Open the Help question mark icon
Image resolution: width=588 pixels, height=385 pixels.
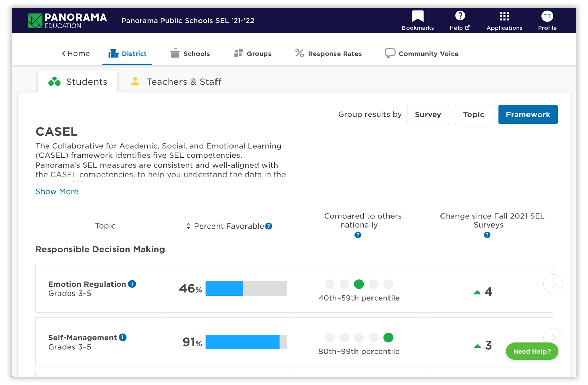[x=460, y=16]
